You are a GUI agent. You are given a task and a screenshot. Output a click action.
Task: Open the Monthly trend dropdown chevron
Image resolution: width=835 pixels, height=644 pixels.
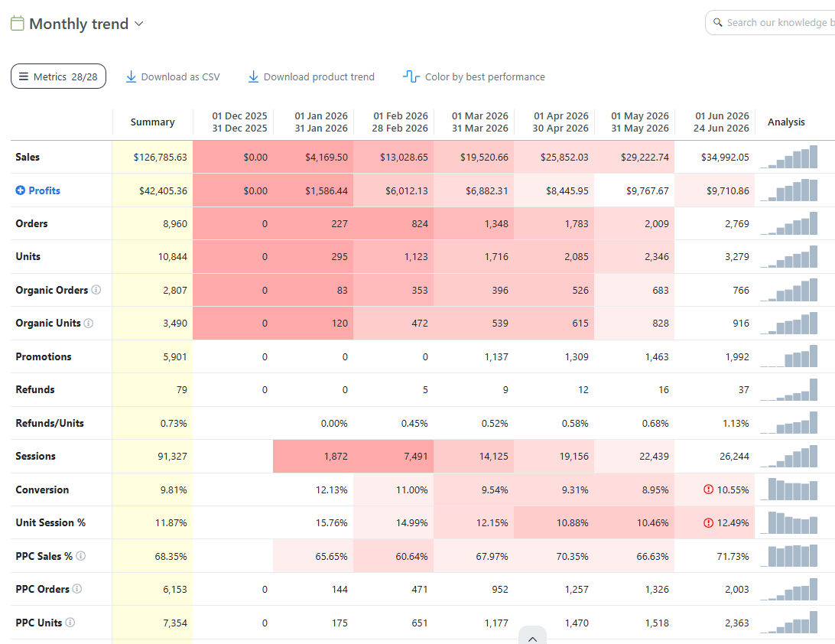(139, 24)
